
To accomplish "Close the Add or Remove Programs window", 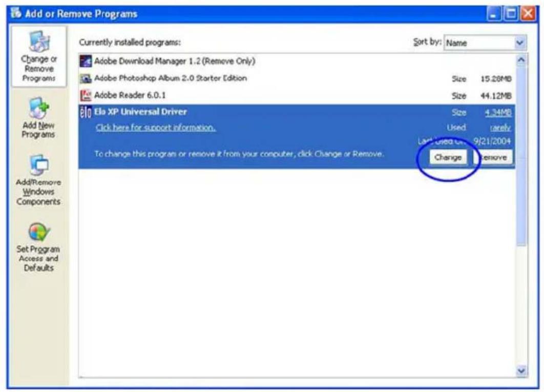I will coord(528,14).
